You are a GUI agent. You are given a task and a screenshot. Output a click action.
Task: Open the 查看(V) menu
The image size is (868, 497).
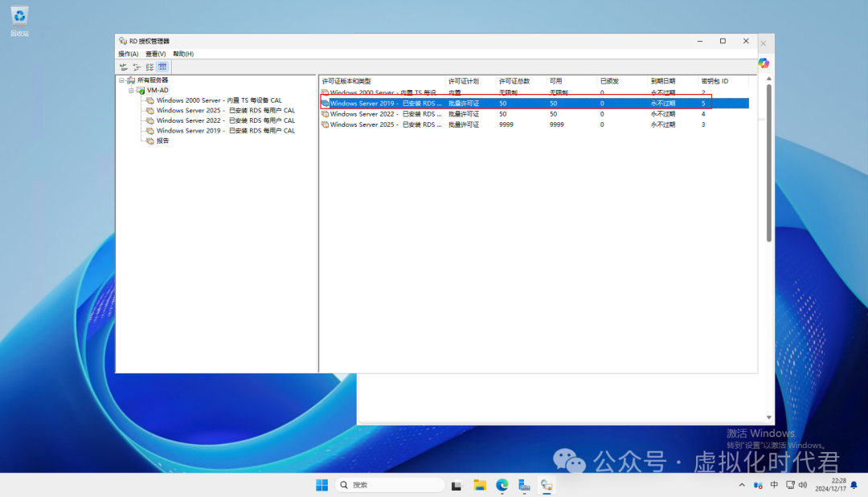[x=156, y=54]
